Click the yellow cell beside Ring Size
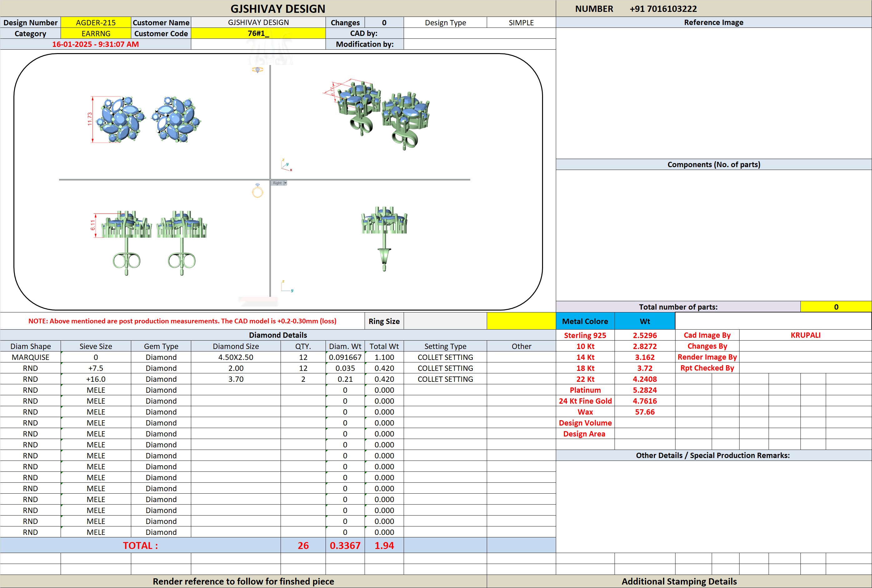Viewport: 872px width, 588px height. tap(521, 321)
